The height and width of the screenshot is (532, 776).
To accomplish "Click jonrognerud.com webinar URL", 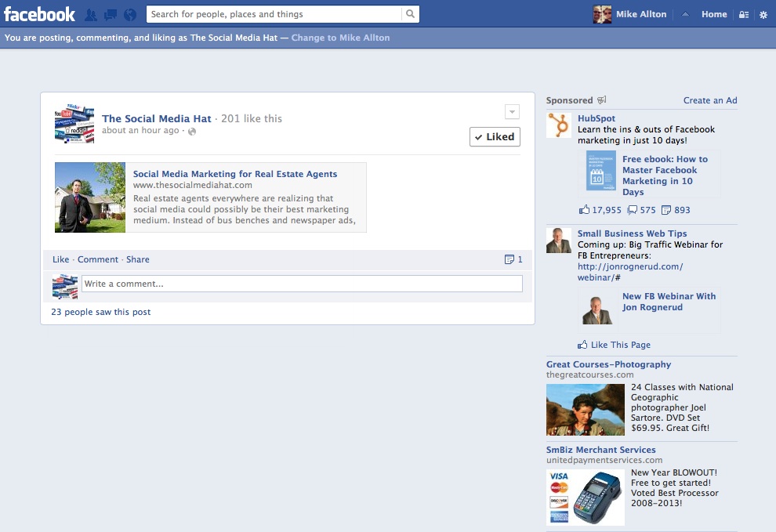I will 630,272.
